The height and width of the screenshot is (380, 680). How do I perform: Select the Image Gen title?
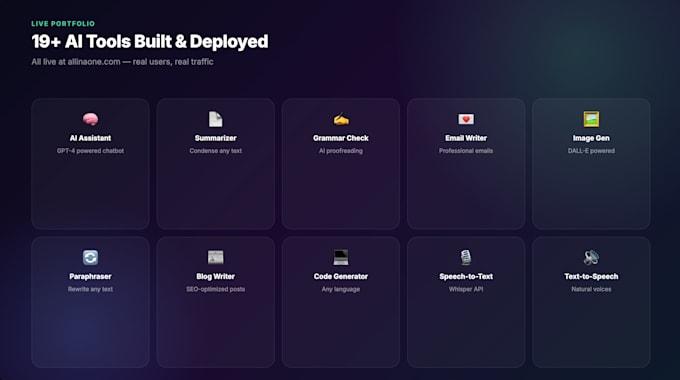pos(591,138)
